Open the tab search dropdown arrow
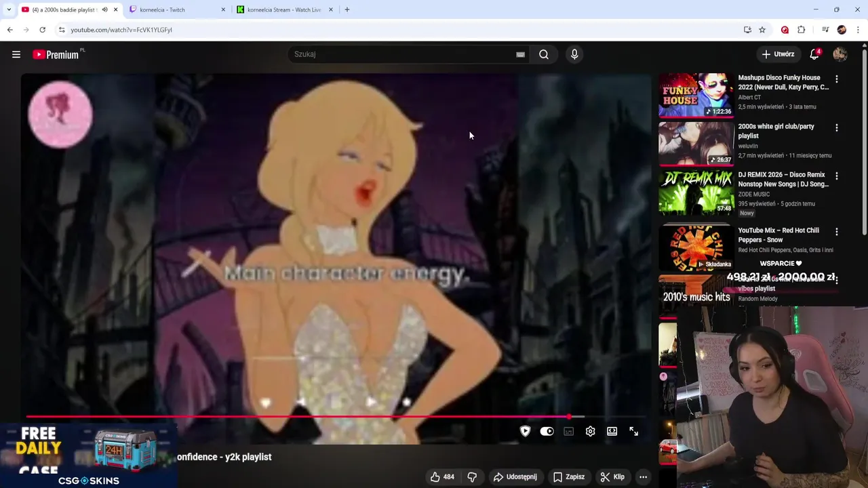The image size is (868, 488). point(8,9)
